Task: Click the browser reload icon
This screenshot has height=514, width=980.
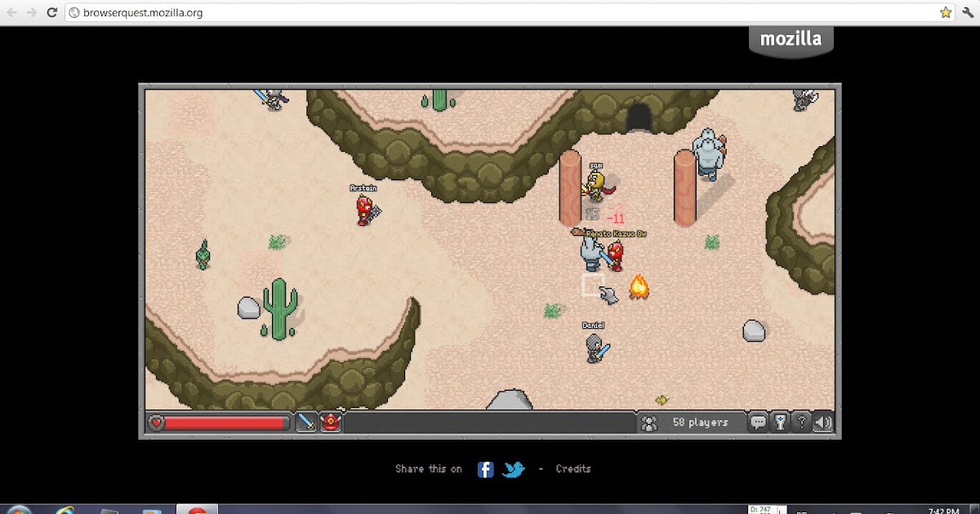Action: point(51,12)
